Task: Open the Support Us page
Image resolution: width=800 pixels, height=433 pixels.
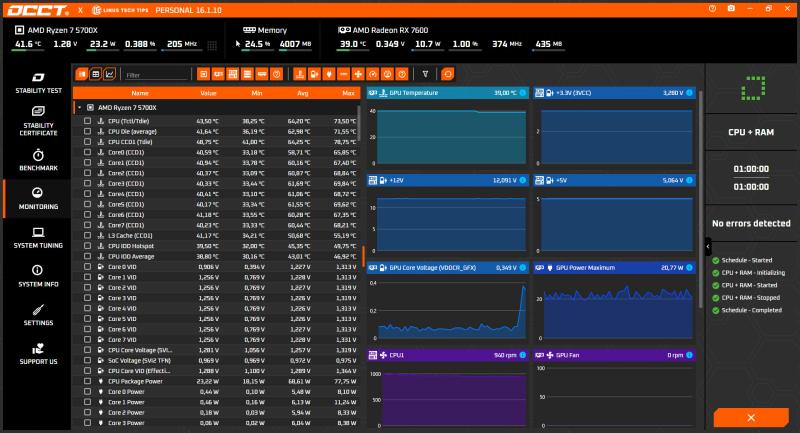Action: pos(38,353)
